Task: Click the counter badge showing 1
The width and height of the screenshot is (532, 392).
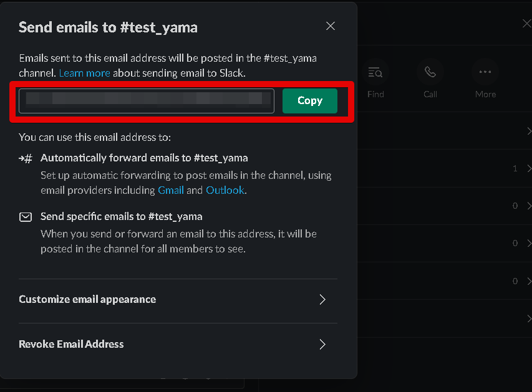Action: coord(515,168)
